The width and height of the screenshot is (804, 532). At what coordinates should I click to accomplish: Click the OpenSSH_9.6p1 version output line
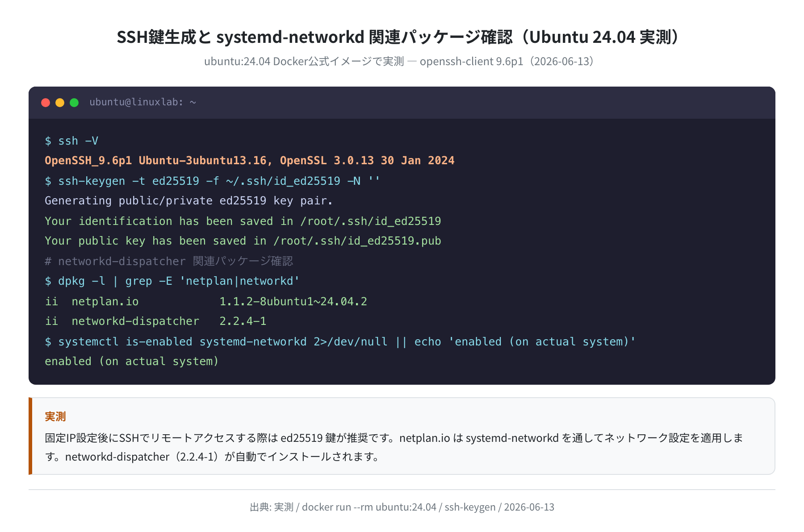249,161
